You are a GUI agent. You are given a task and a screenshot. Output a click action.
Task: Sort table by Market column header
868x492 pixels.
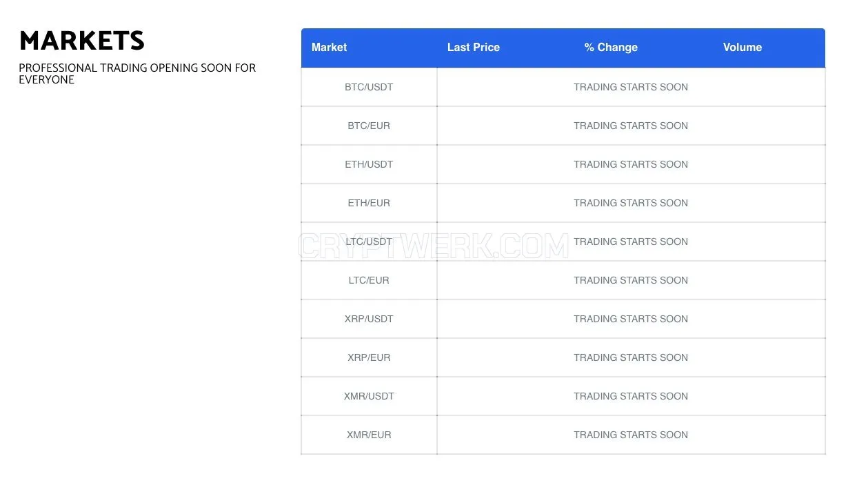329,48
